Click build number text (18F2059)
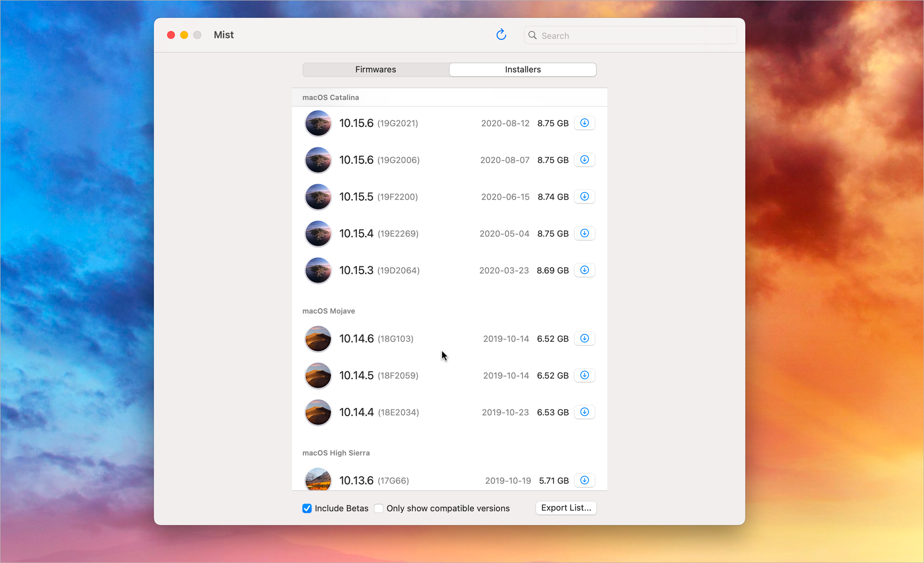Screen dimensions: 924x563 pyautogui.click(x=398, y=375)
